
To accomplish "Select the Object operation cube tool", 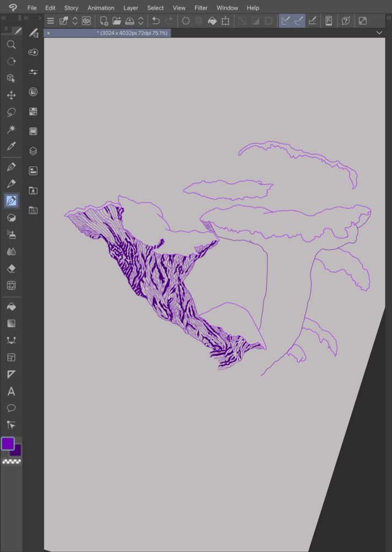I will click(11, 78).
